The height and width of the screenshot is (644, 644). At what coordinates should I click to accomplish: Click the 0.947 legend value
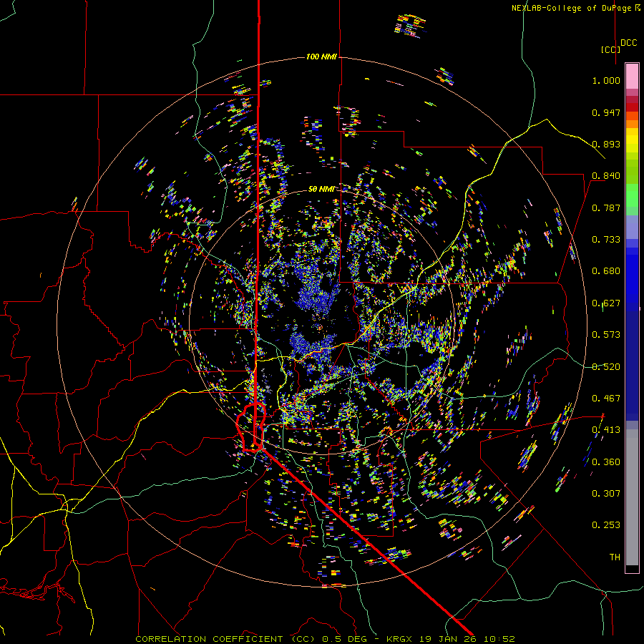(606, 112)
